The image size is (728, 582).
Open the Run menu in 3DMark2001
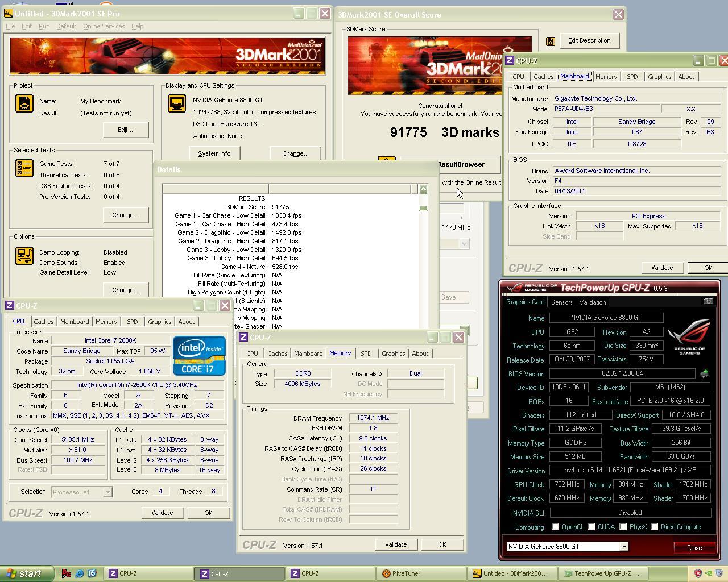(x=44, y=26)
